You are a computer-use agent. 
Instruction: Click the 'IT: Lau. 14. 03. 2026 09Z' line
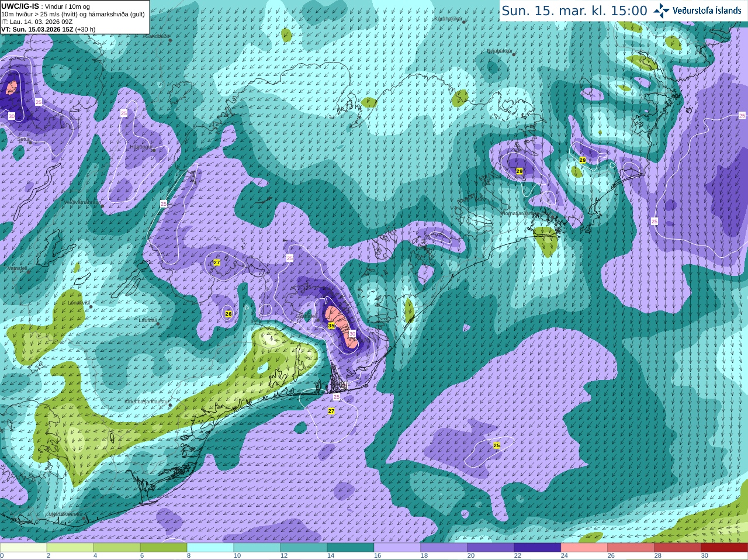point(37,22)
